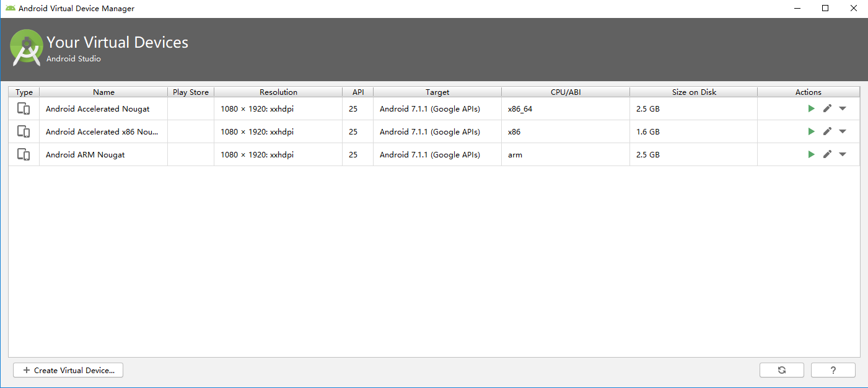Screen dimensions: 868x388
Task: Maximize the Android Virtual Device Manager window
Action: click(825, 8)
